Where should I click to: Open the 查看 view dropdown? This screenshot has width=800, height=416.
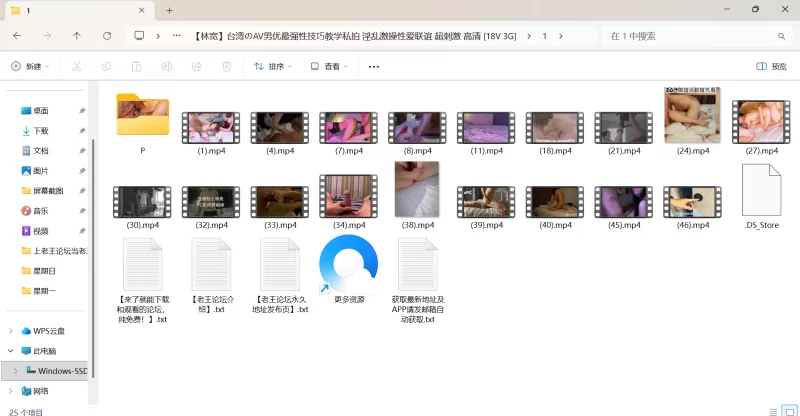tap(330, 67)
